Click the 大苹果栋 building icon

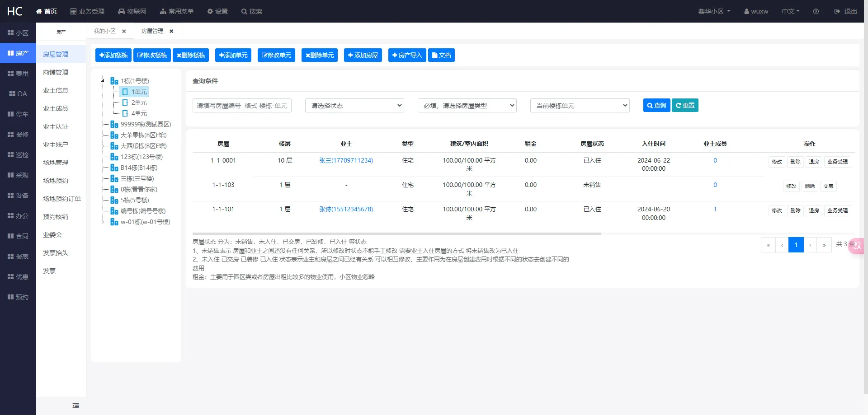tap(114, 135)
